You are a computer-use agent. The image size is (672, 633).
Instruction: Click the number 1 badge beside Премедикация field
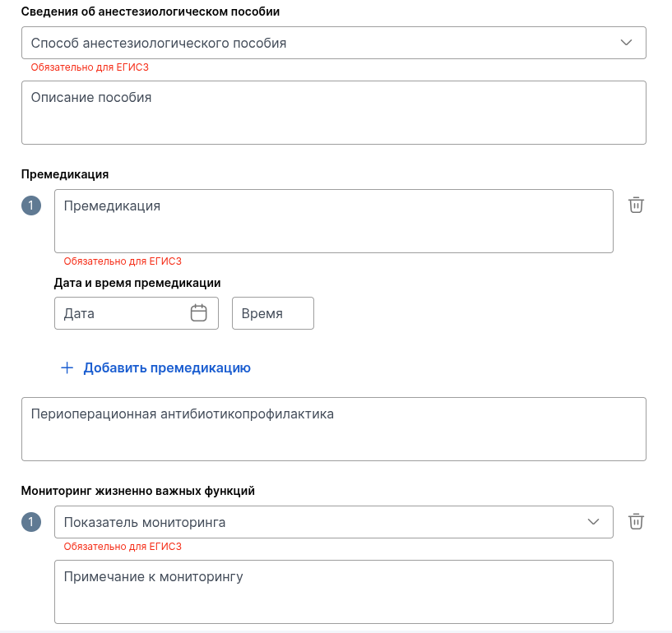pos(31,206)
